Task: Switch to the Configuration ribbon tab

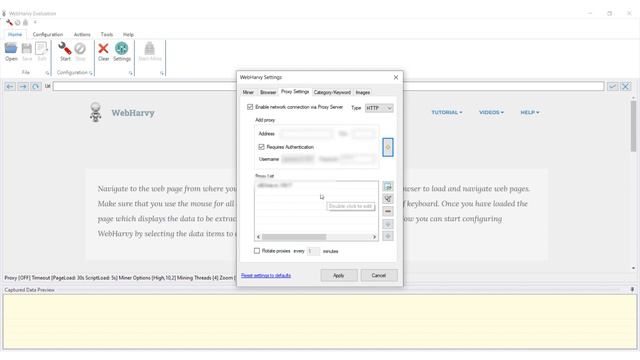Action: 48,35
